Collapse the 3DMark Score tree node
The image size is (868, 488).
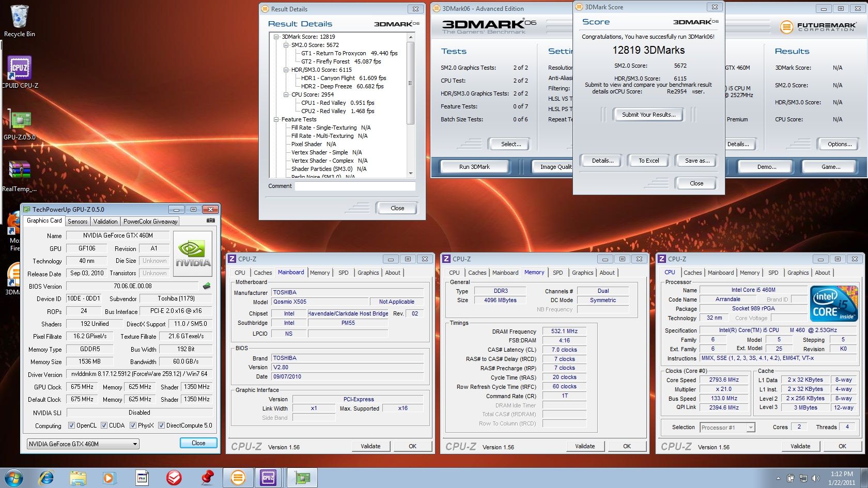(276, 37)
